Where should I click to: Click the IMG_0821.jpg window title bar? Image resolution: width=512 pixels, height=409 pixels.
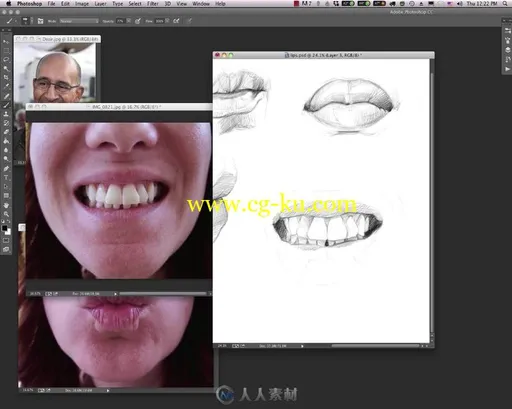[119, 107]
